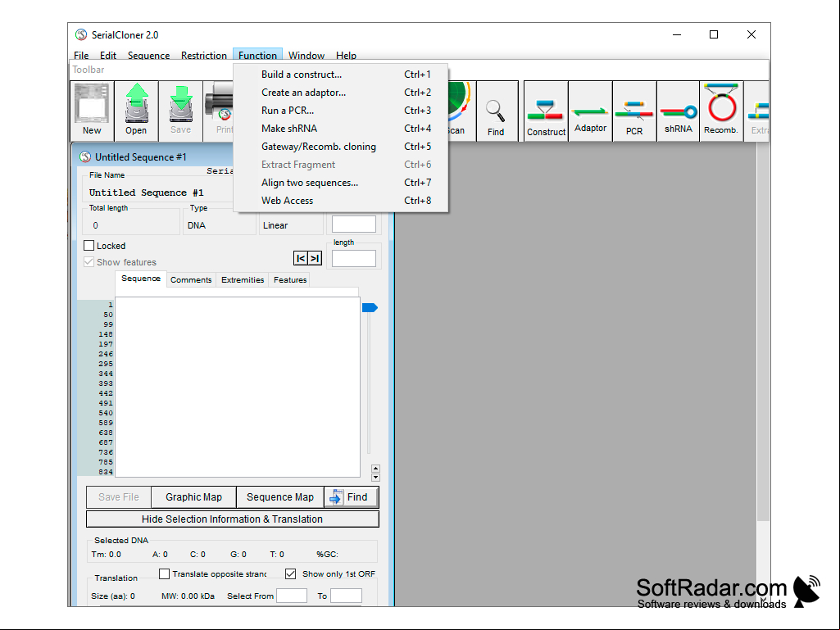Click the Total length value 0
This screenshot has height=630, width=840.
(x=95, y=225)
